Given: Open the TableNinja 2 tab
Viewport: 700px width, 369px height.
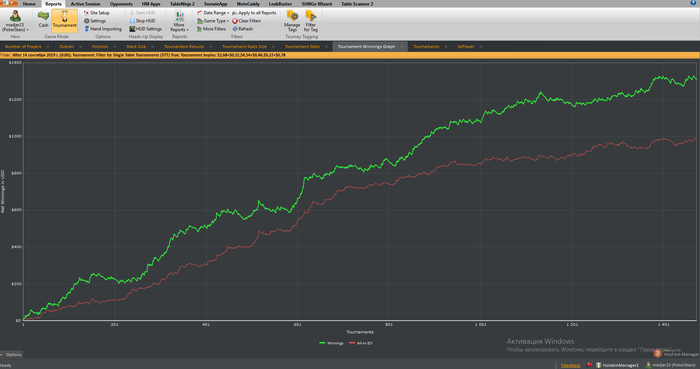Looking at the screenshot, I should pyautogui.click(x=182, y=4).
